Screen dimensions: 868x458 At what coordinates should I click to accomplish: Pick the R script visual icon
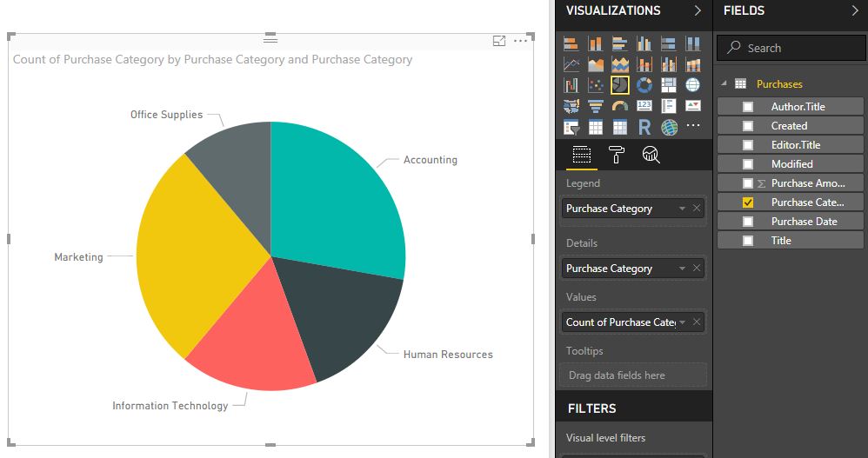pyautogui.click(x=644, y=128)
